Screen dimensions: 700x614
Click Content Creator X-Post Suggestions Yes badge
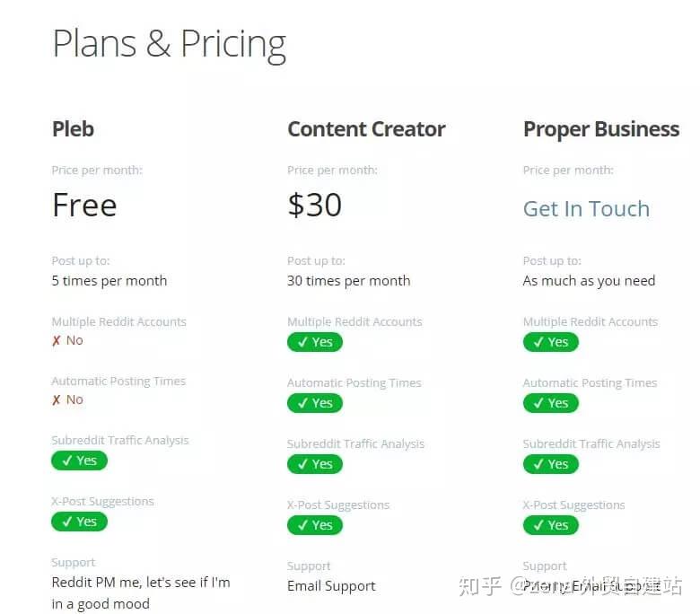[314, 525]
